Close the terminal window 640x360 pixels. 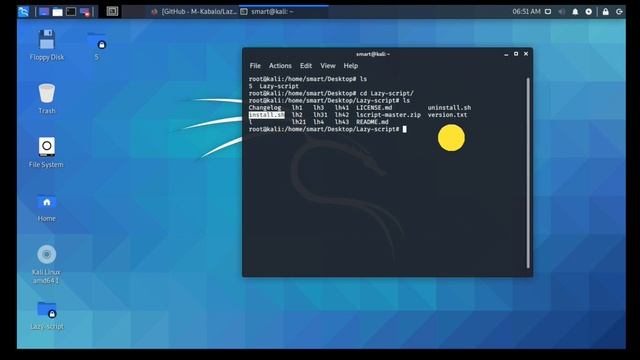526,54
